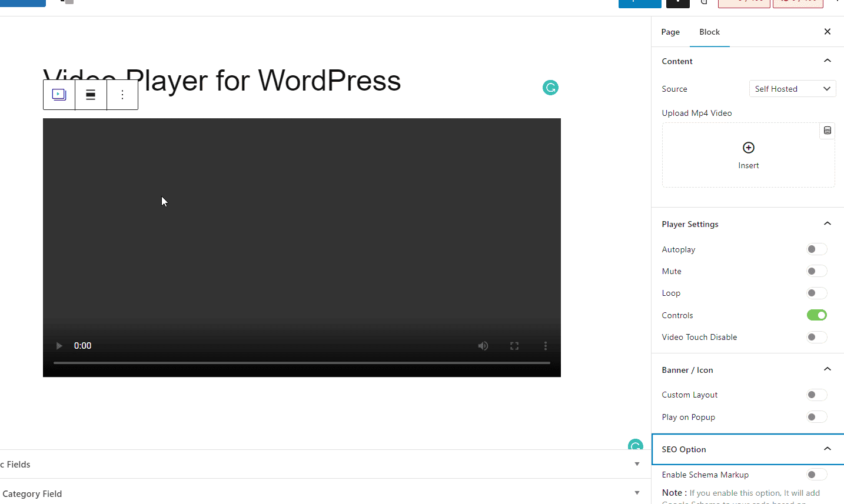844x504 pixels.
Task: Open the Source dropdown showing Self Hosted
Action: click(792, 88)
